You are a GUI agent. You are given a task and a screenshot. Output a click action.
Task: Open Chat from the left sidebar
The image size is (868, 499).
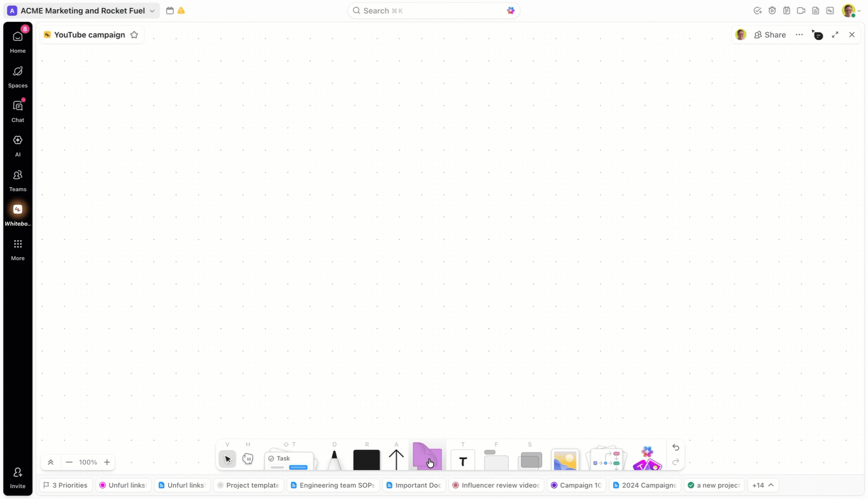click(x=17, y=110)
